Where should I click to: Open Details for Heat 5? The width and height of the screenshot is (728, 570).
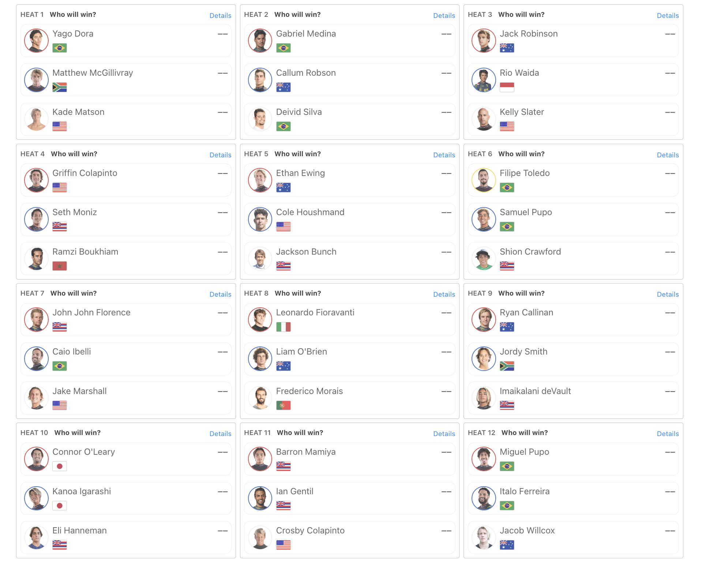[444, 155]
